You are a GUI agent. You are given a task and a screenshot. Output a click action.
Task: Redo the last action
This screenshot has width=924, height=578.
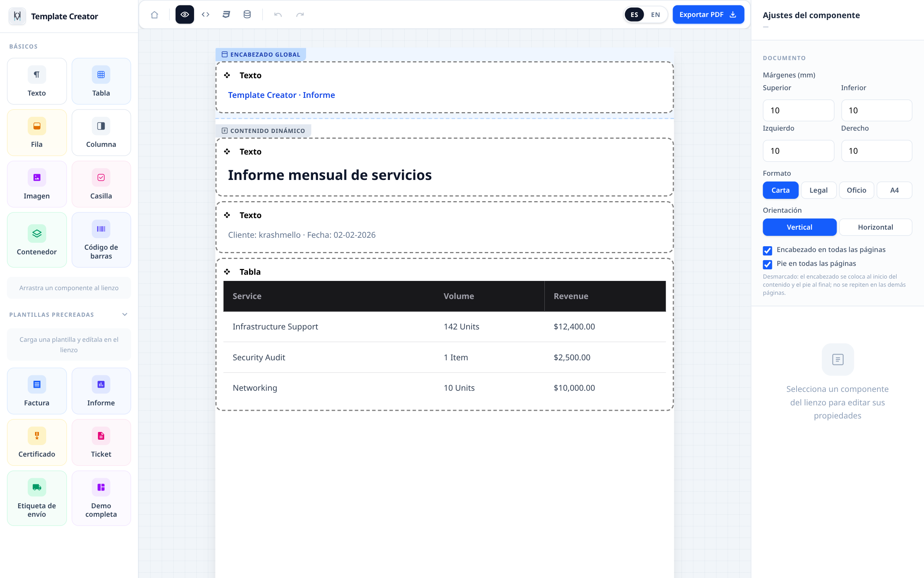300,15
